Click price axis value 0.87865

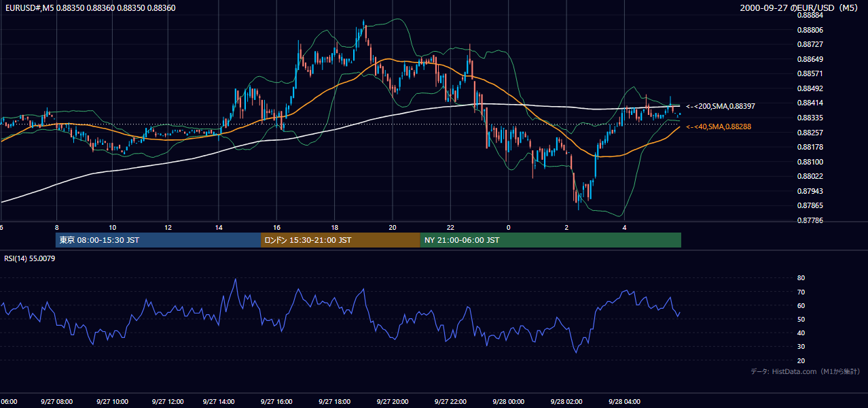[x=809, y=205]
